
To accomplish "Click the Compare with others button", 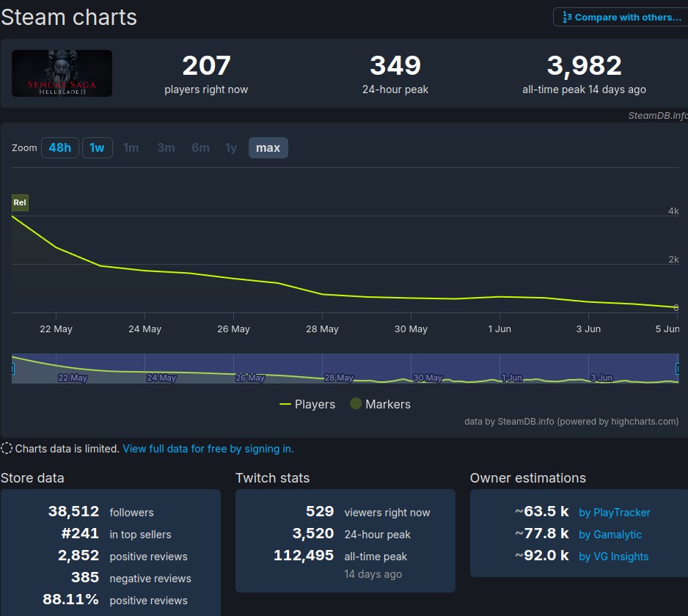I will [x=621, y=17].
